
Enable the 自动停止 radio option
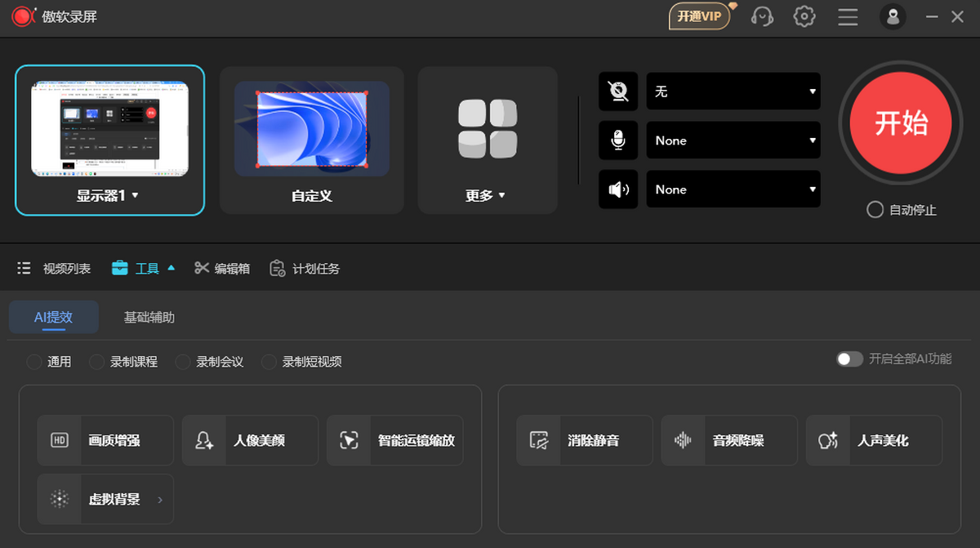pyautogui.click(x=875, y=210)
